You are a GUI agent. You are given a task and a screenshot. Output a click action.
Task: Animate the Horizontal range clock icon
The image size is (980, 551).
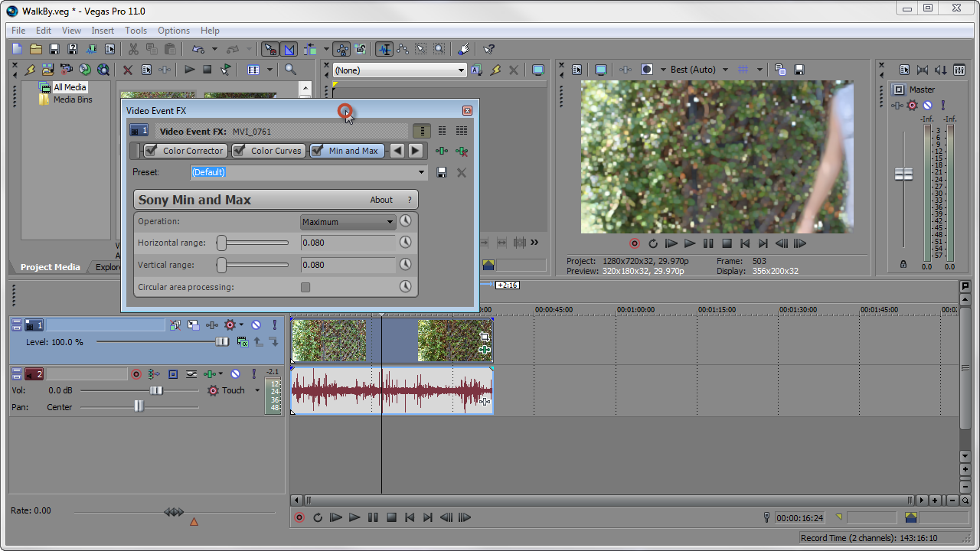point(406,243)
